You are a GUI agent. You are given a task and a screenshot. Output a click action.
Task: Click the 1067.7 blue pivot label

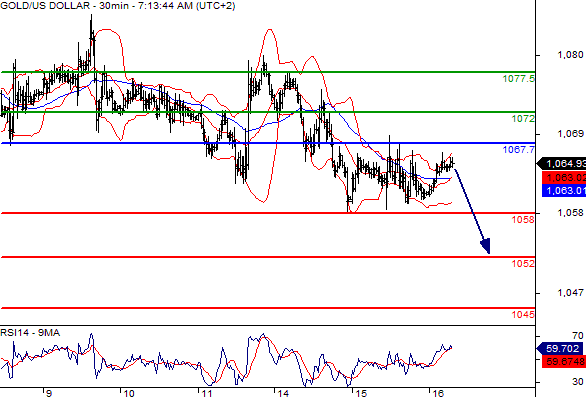[x=519, y=150]
